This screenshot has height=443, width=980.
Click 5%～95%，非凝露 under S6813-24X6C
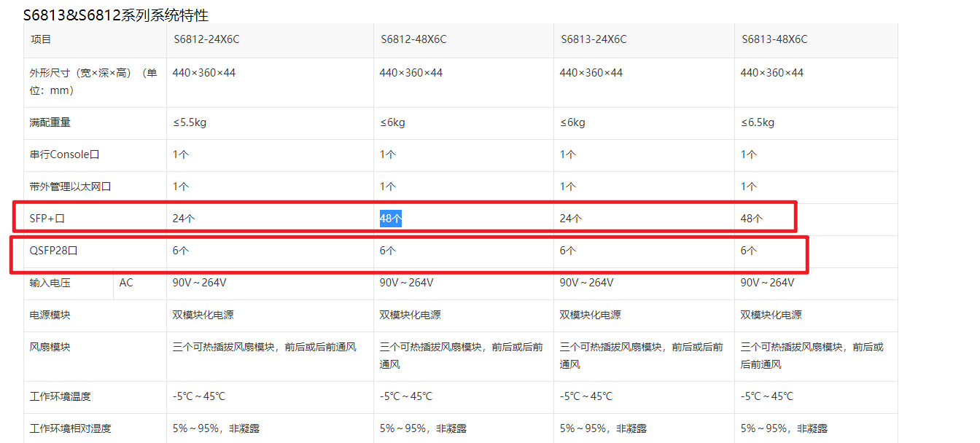604,428
